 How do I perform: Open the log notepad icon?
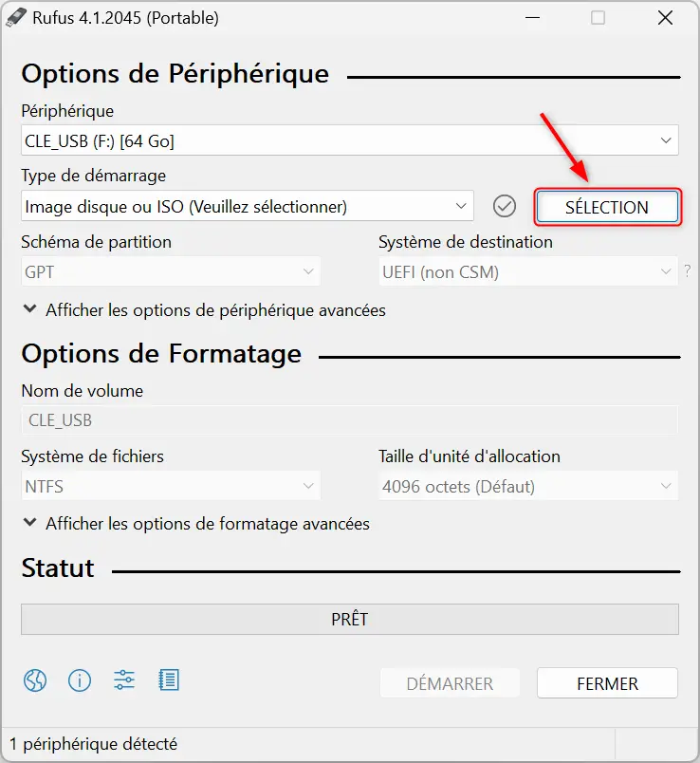coord(169,679)
